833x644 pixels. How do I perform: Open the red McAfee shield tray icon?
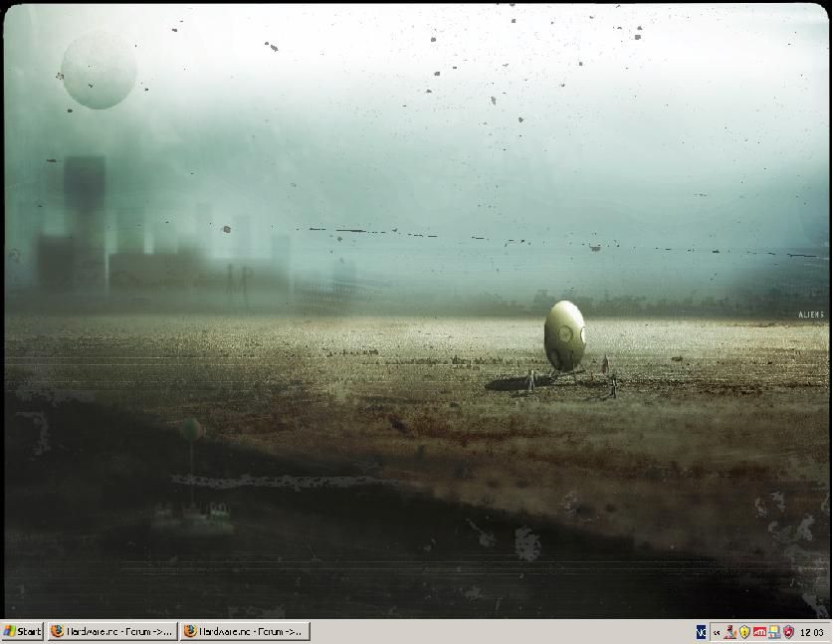coord(788,632)
